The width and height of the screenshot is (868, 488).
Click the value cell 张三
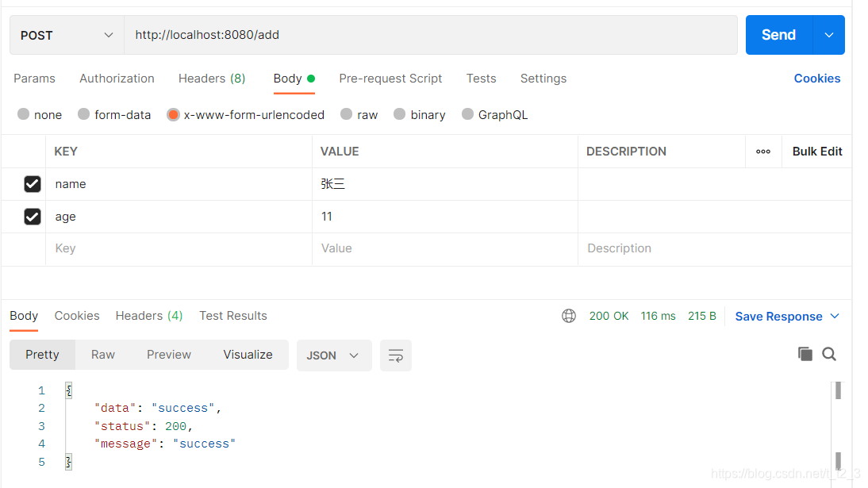[445, 184]
